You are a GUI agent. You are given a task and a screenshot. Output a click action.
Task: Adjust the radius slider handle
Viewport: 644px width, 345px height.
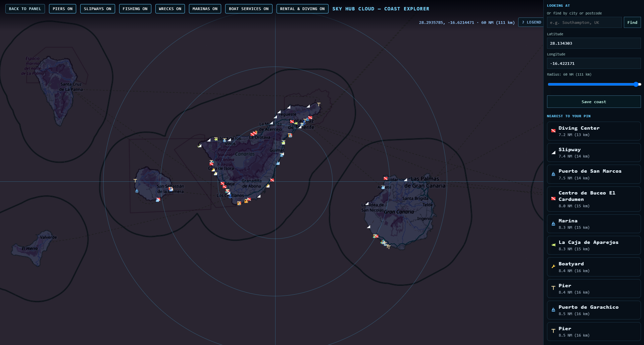point(636,84)
